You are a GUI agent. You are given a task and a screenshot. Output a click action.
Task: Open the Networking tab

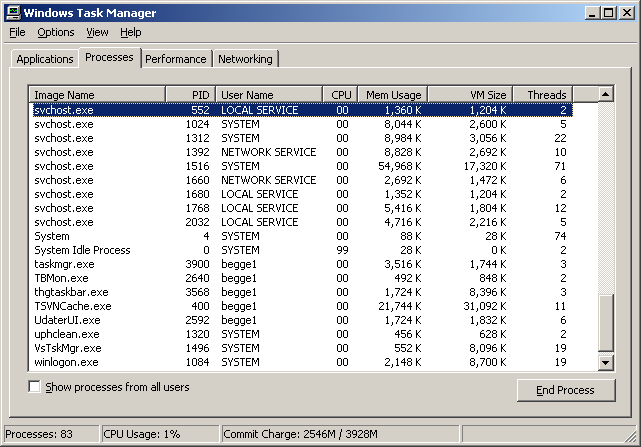245,59
